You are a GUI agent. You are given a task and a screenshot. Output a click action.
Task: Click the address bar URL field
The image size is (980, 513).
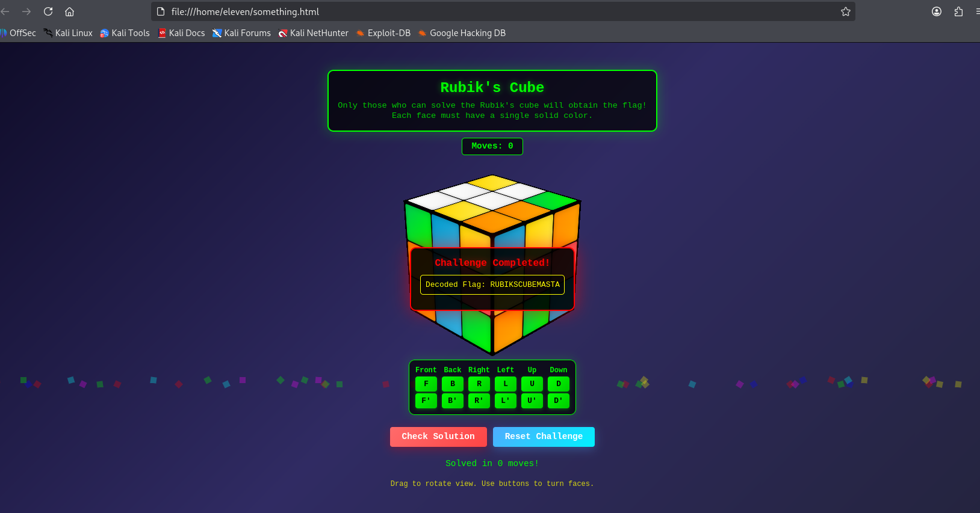click(x=482, y=11)
